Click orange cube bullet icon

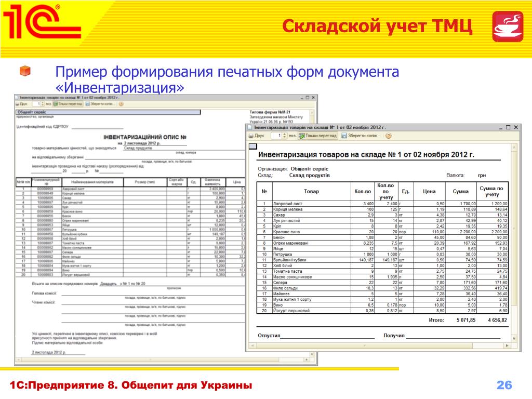click(x=25, y=71)
